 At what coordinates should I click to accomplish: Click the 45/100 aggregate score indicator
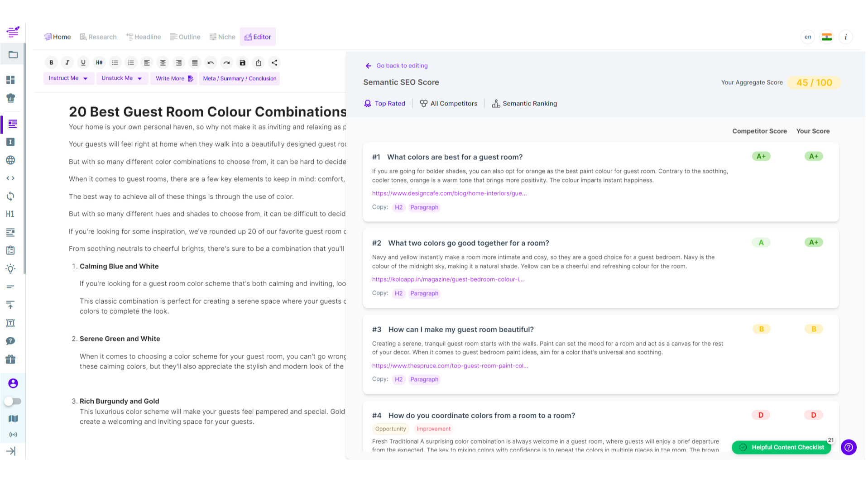814,82
